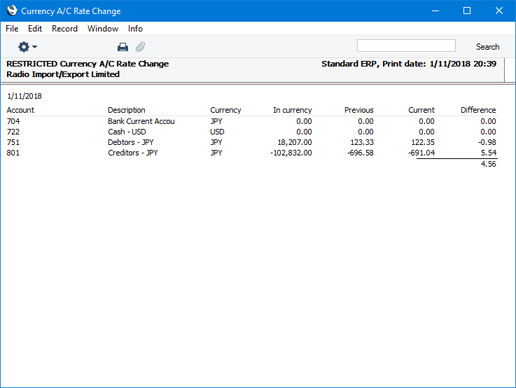Click the difference value -0.98

pos(487,142)
